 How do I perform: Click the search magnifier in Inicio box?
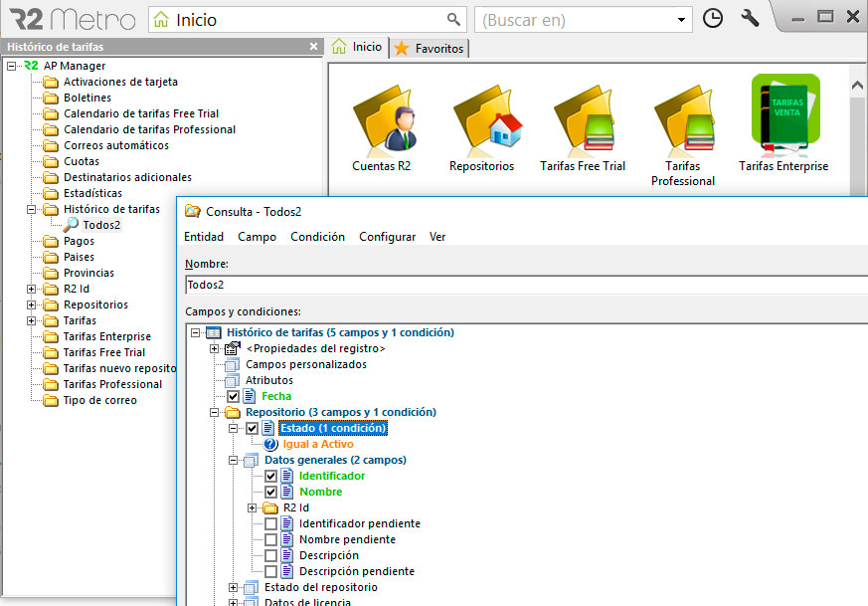point(453,20)
